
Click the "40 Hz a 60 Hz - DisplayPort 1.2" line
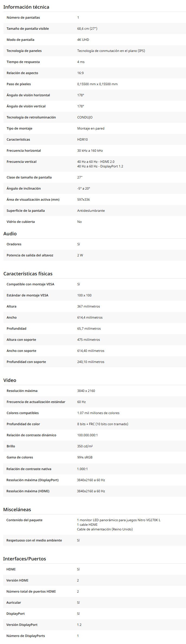(100, 166)
